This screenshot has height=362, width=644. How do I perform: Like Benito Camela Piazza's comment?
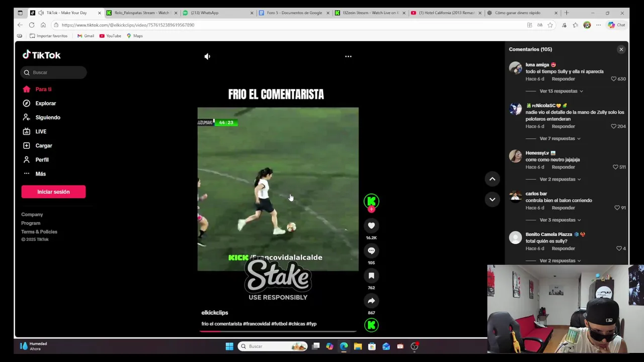click(619, 248)
